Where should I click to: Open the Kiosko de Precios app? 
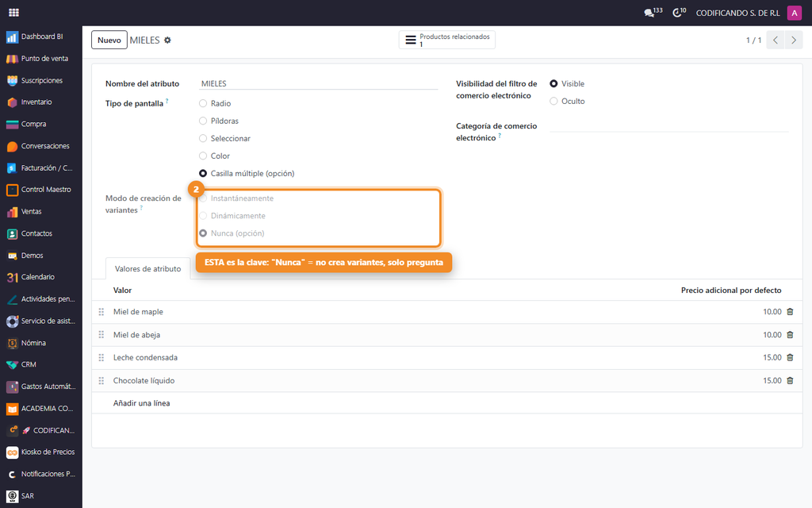click(x=41, y=452)
